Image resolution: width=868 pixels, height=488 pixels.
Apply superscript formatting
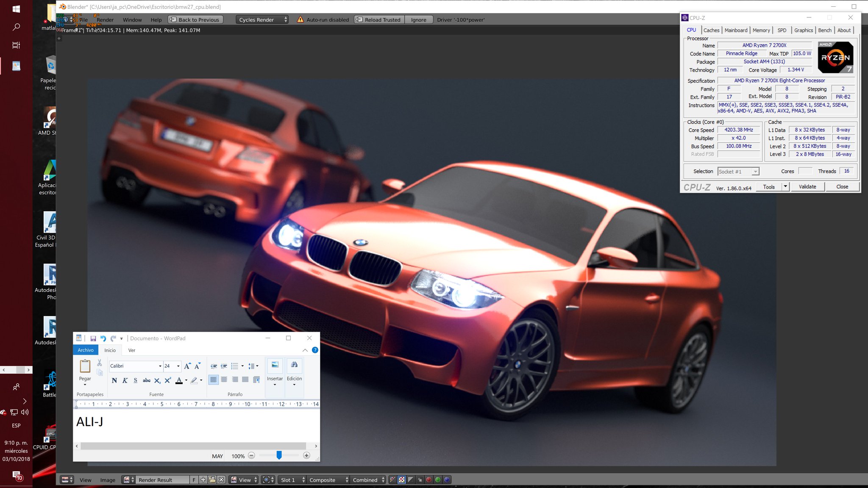(x=168, y=380)
